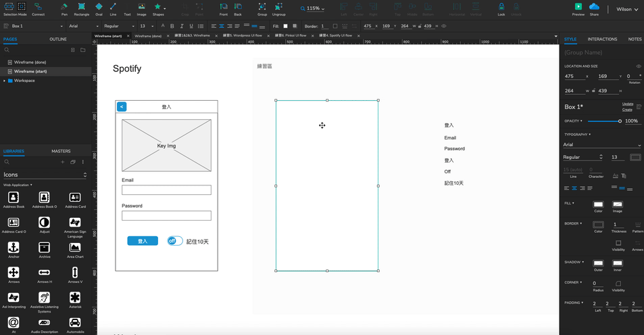The height and width of the screenshot is (335, 644).
Task: Adjust the Opacity slider
Action: [x=604, y=121]
